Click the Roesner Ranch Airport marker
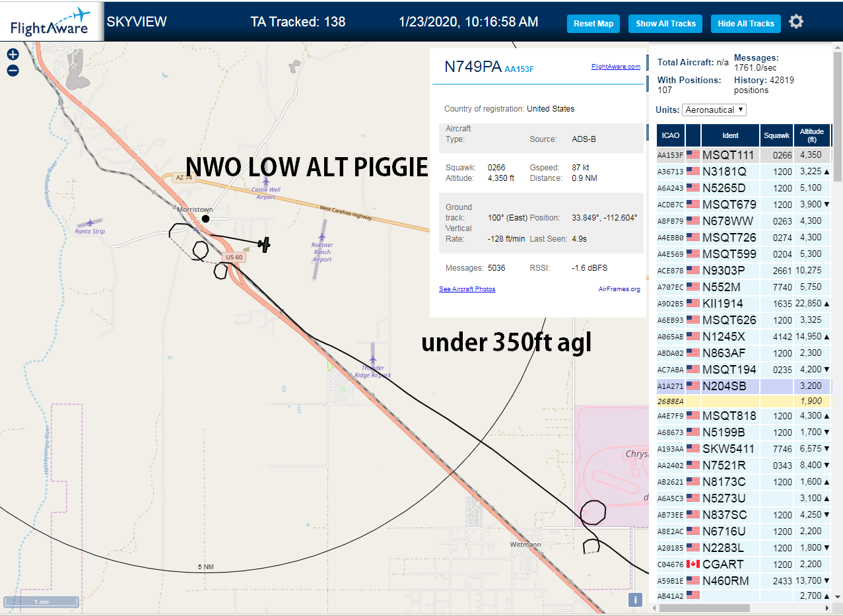This screenshot has width=843, height=616. pyautogui.click(x=322, y=236)
